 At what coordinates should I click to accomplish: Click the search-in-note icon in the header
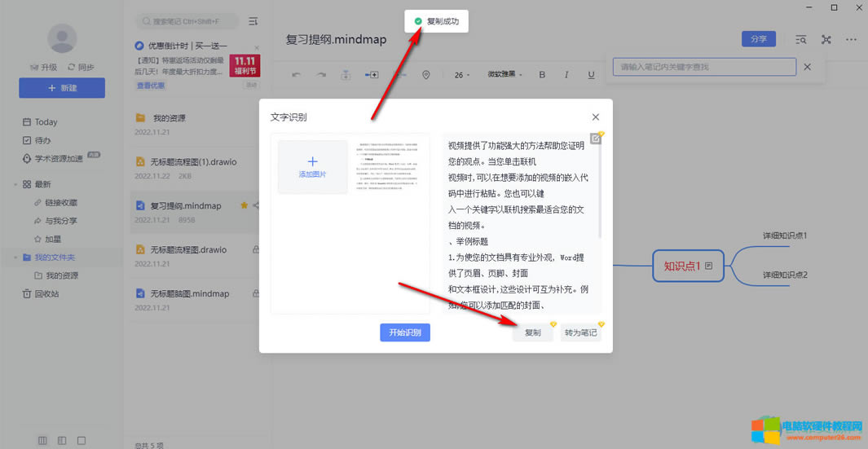[x=801, y=39]
